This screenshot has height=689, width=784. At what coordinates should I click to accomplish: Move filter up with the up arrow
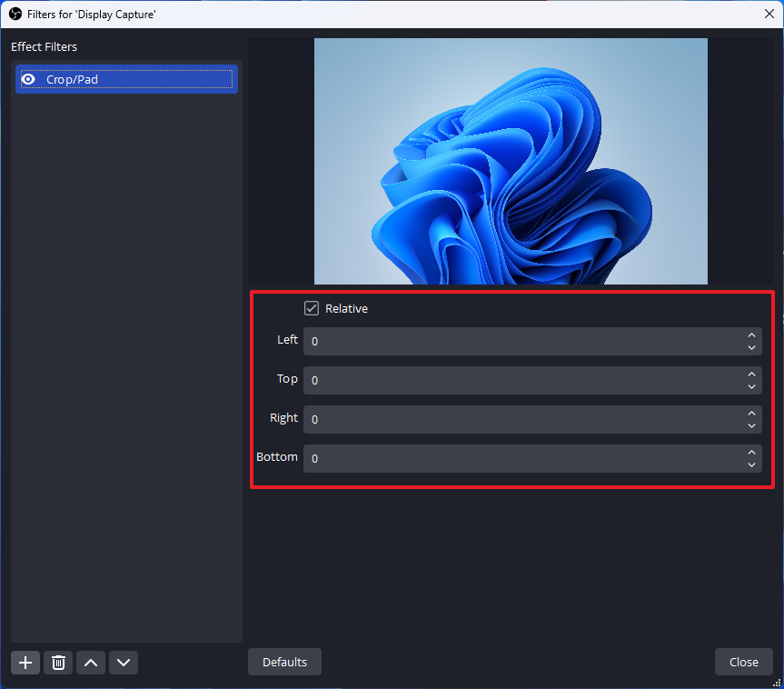click(91, 663)
